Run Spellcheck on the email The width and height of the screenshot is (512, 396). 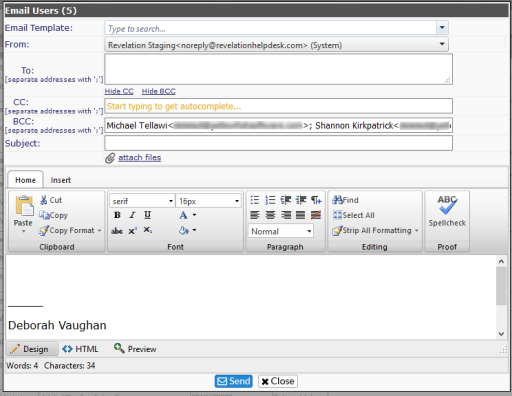pos(447,211)
